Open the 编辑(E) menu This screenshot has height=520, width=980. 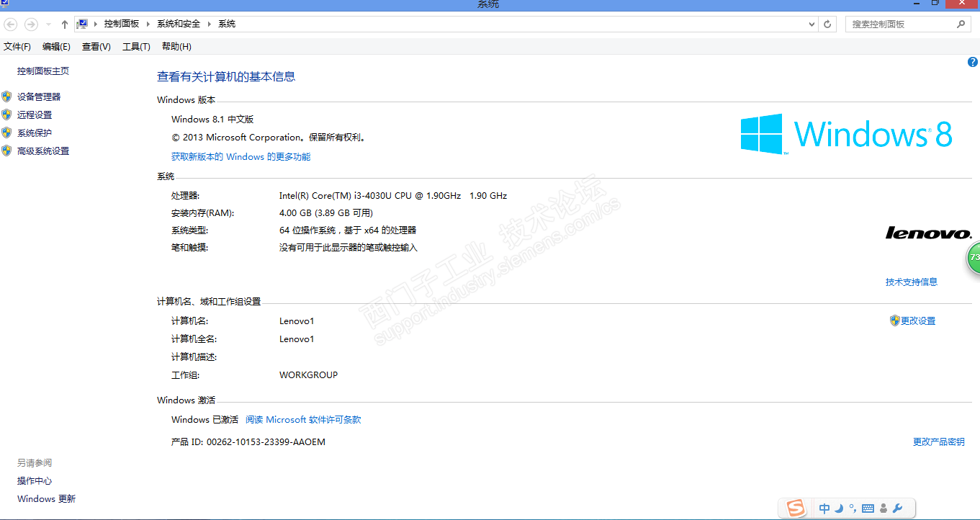coord(56,47)
